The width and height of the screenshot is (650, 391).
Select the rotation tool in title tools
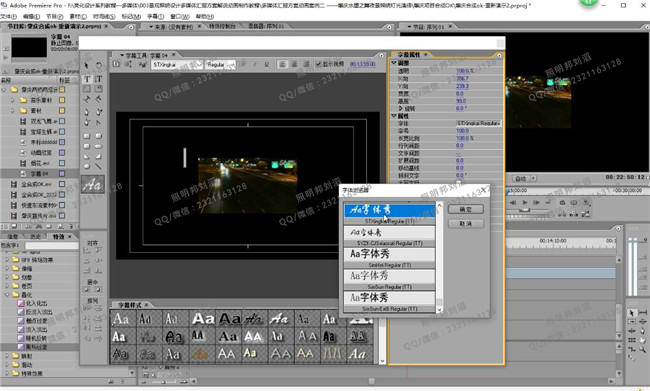(x=99, y=65)
